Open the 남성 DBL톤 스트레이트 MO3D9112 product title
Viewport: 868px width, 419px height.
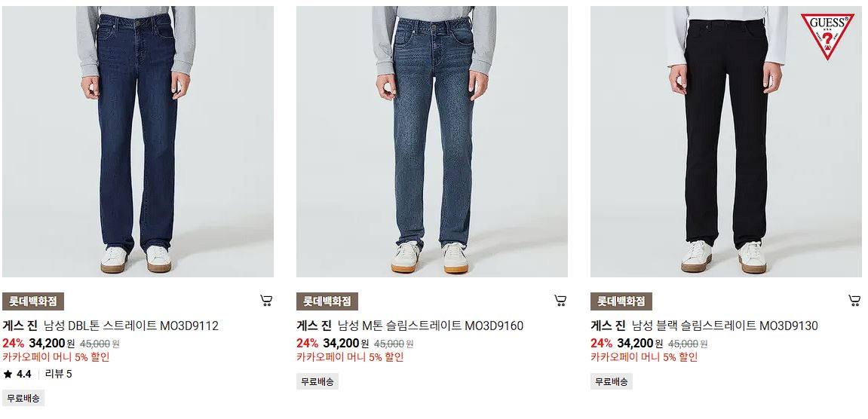click(131, 326)
